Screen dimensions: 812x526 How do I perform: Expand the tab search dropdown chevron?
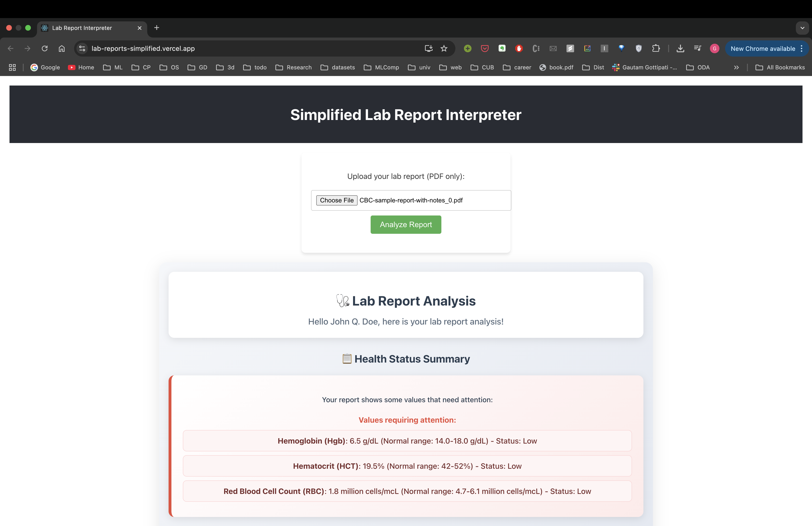802,28
